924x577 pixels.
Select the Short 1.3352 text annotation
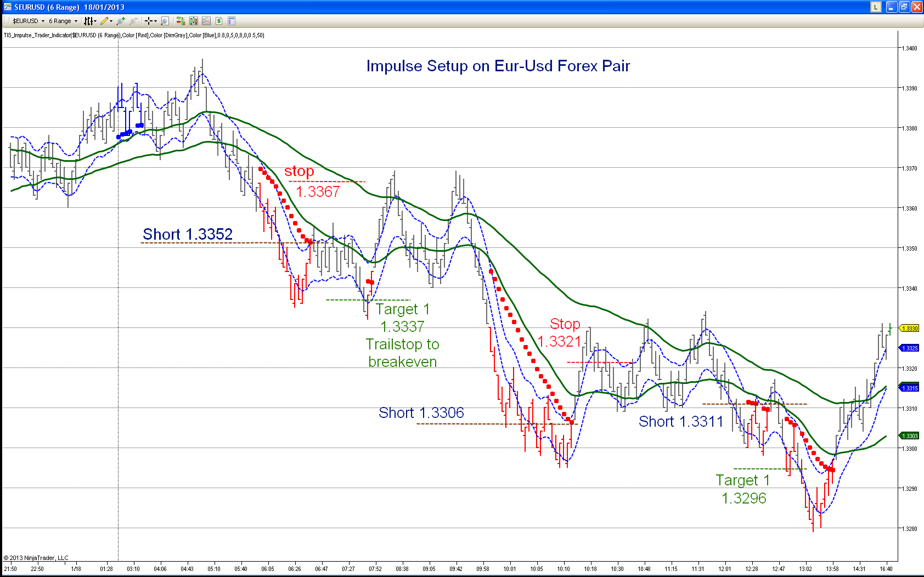(187, 234)
